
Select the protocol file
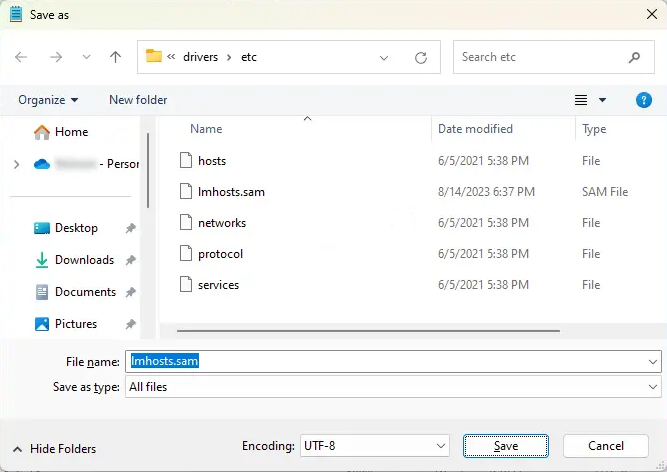click(x=220, y=254)
